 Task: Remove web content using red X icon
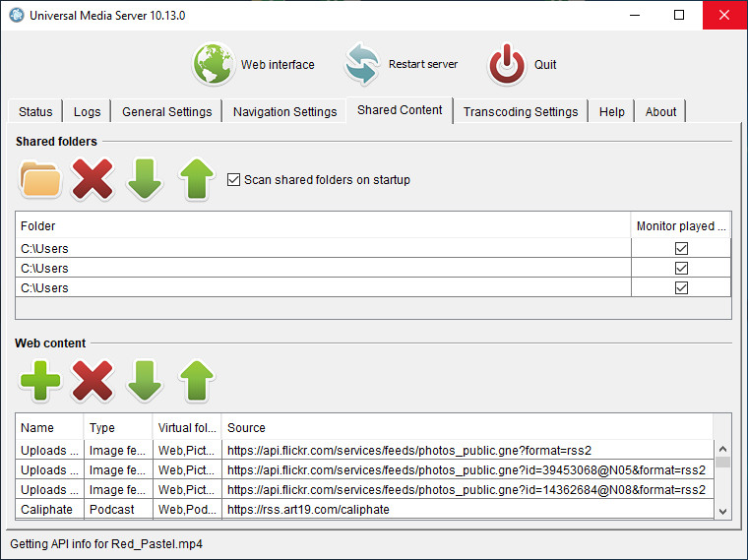93,381
